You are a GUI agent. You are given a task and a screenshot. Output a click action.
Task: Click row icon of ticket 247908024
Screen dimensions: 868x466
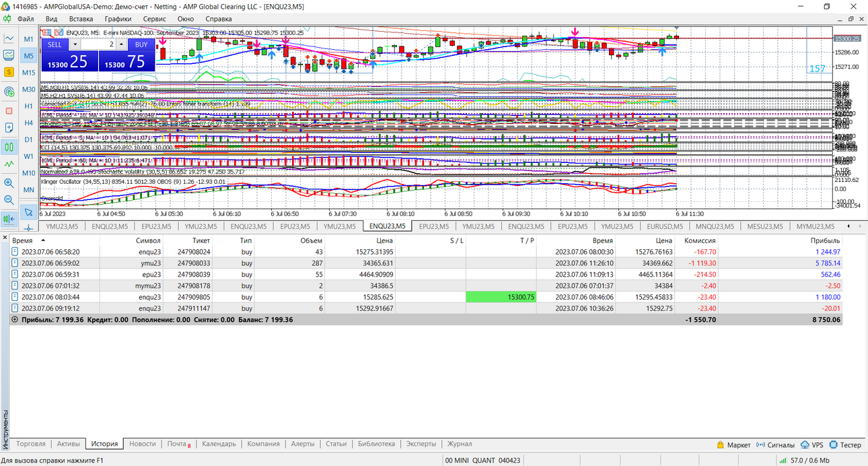coord(15,252)
